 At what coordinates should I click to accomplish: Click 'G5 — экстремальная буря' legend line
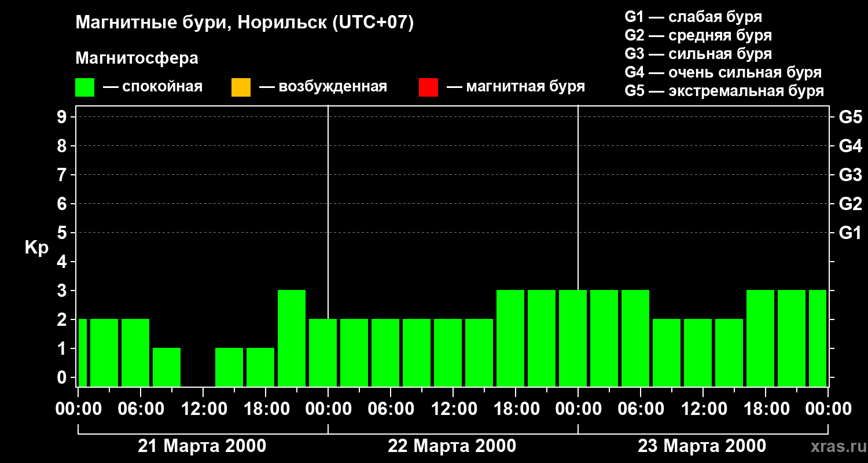point(724,91)
